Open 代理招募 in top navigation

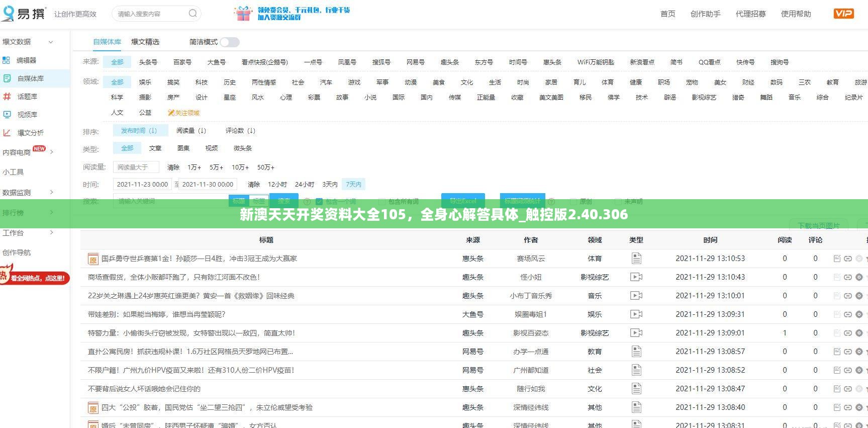751,14
